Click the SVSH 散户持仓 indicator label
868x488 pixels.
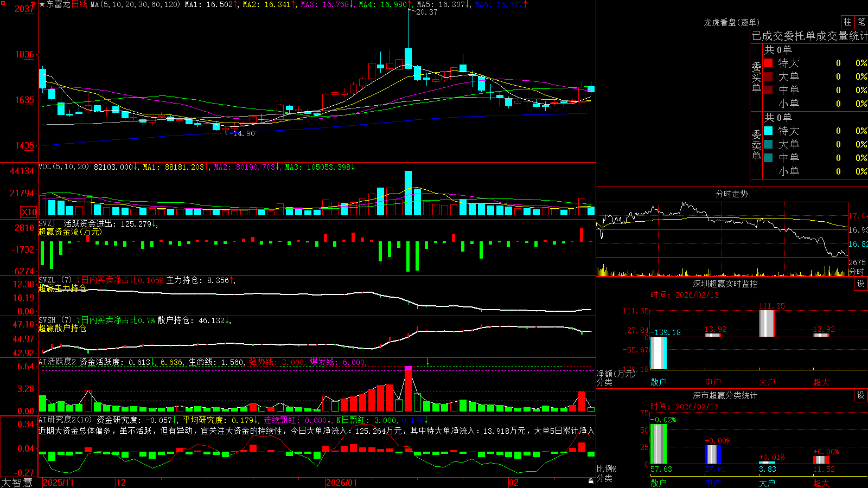click(x=55, y=320)
